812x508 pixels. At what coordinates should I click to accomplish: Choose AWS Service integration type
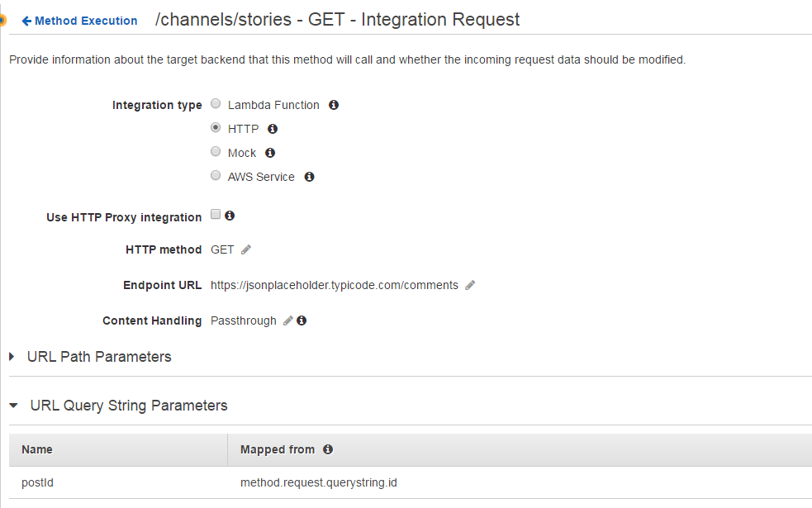216,176
